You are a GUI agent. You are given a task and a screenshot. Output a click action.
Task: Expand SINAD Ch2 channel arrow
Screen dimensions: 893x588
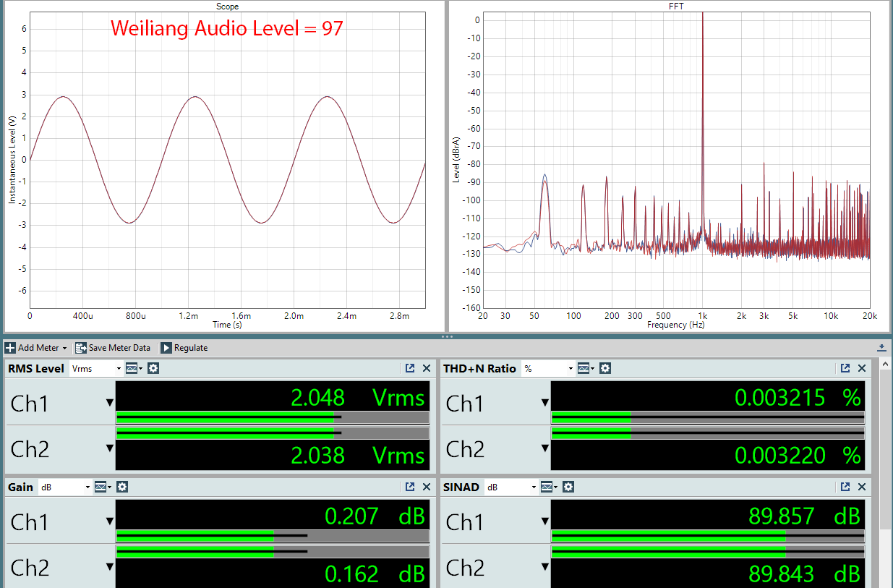[x=545, y=568]
